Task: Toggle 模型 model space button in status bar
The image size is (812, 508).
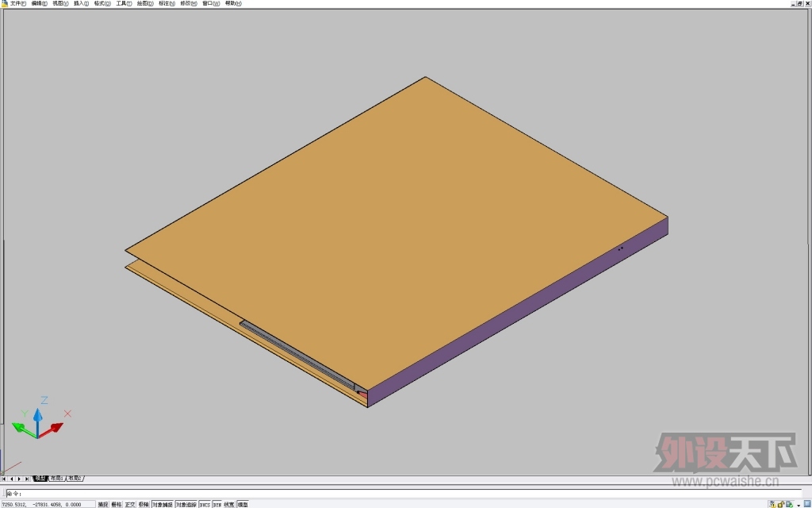Action: tap(243, 504)
